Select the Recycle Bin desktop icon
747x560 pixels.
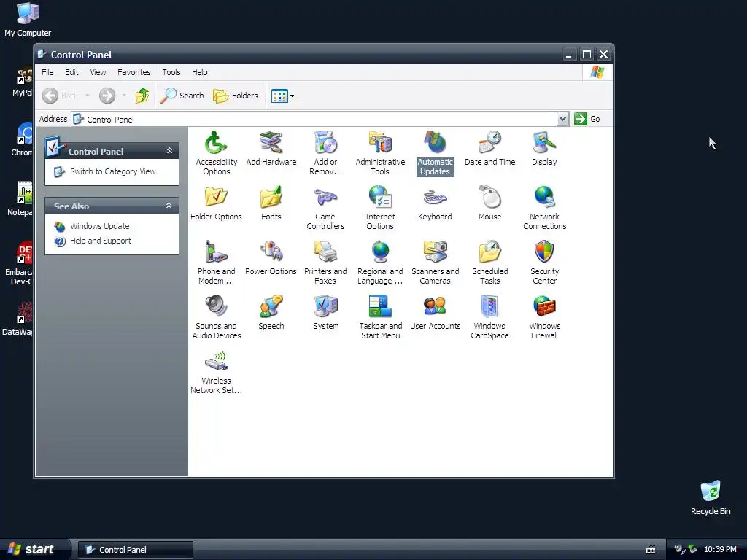pyautogui.click(x=711, y=498)
